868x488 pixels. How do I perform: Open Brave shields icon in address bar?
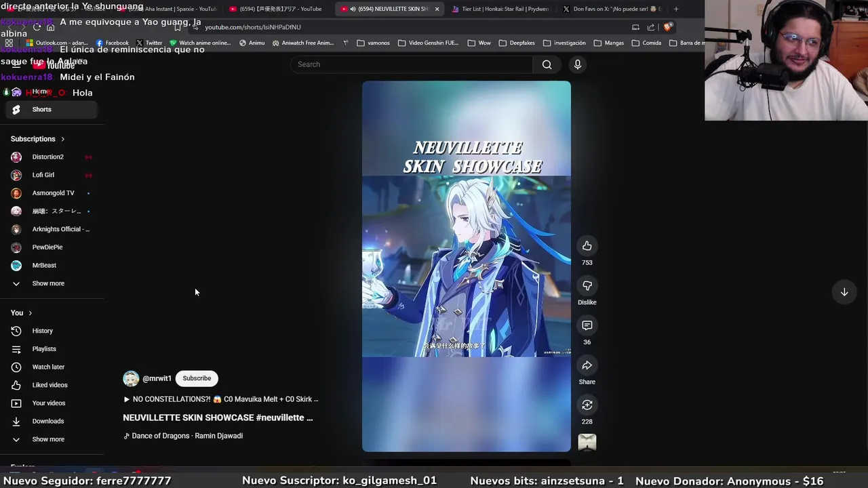pos(668,27)
